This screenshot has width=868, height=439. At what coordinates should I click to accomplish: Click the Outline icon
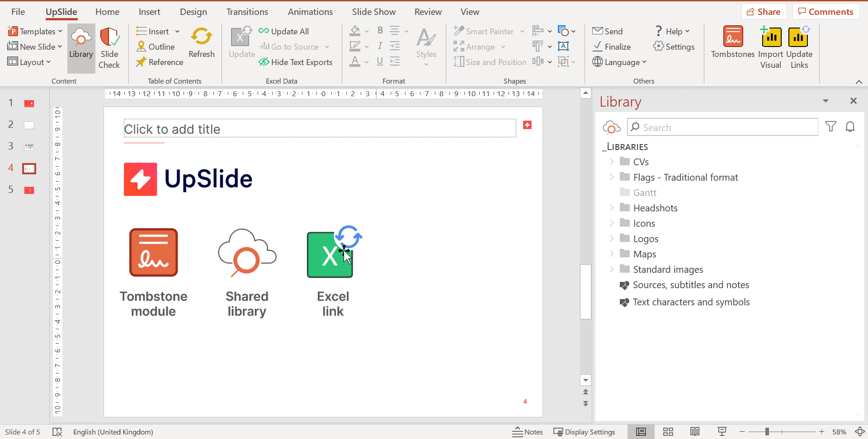pos(142,47)
